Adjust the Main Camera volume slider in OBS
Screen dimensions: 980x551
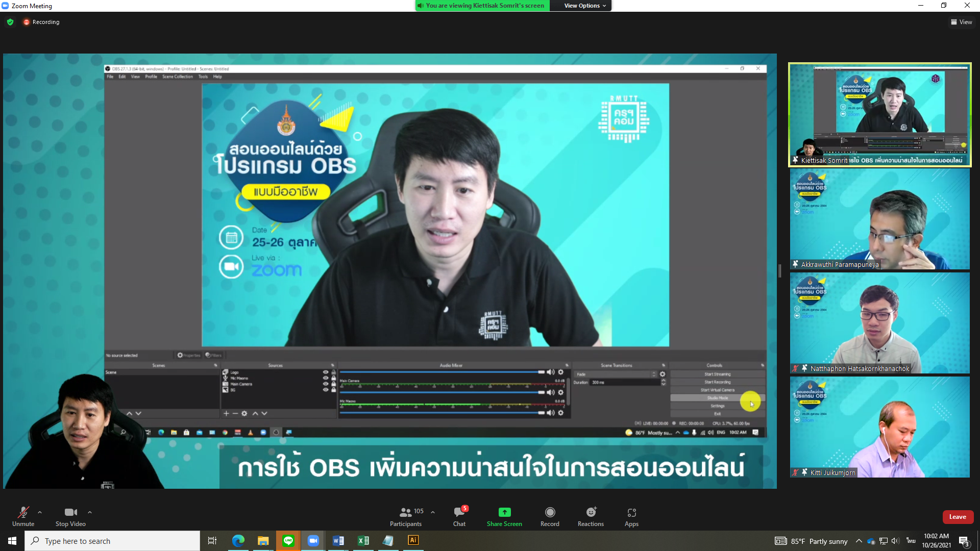coord(442,392)
